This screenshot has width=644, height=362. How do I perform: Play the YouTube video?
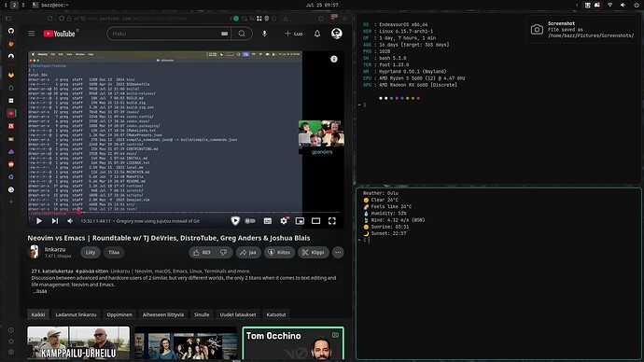tap(39, 221)
